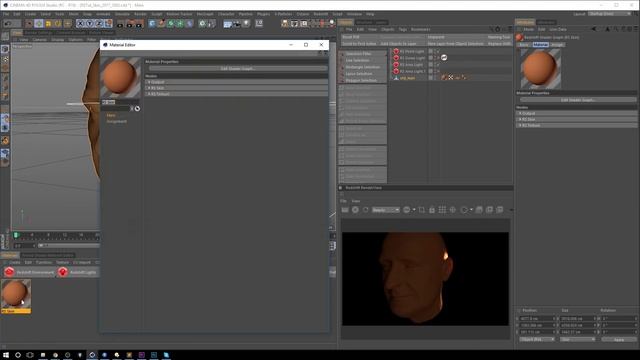The image size is (640, 360).
Task: Click the crosshair focus icon in RenderView
Action: [x=453, y=210]
